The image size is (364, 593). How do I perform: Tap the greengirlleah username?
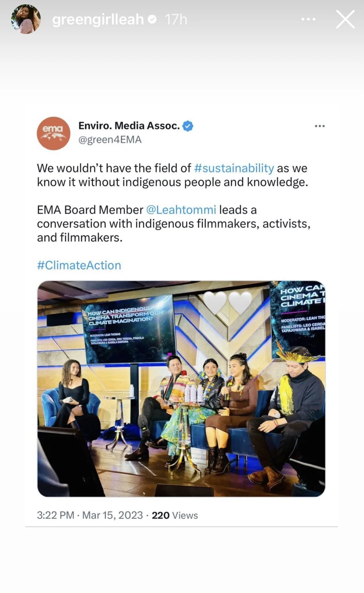tap(98, 19)
